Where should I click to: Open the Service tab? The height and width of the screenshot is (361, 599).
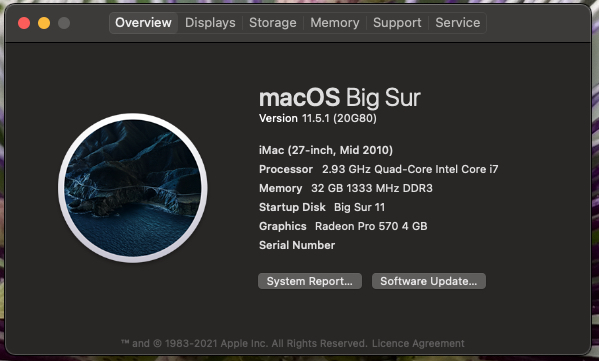click(458, 23)
